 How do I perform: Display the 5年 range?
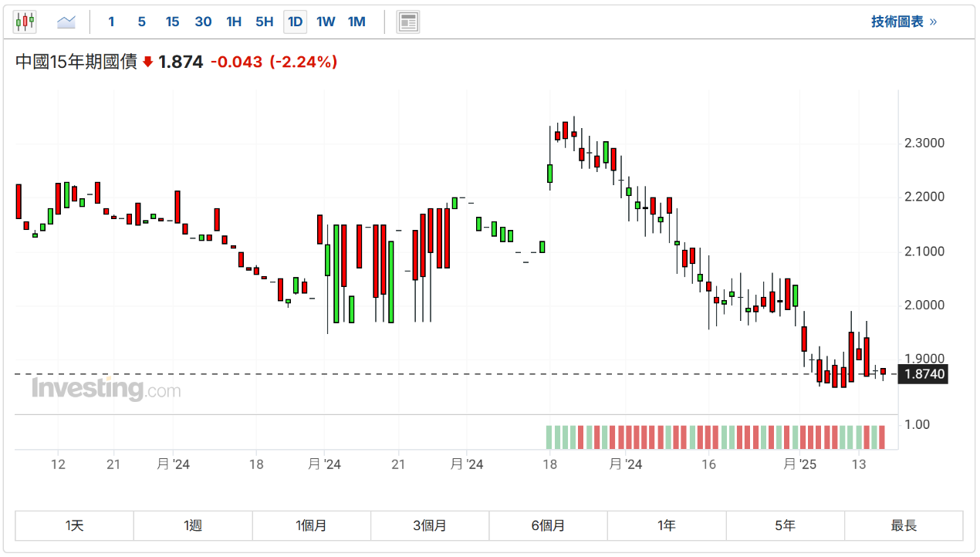(785, 525)
